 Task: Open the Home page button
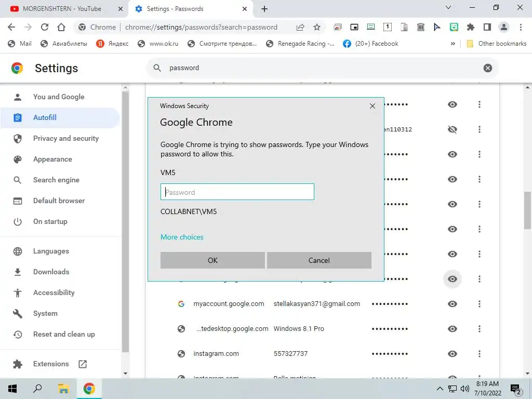coord(61,27)
